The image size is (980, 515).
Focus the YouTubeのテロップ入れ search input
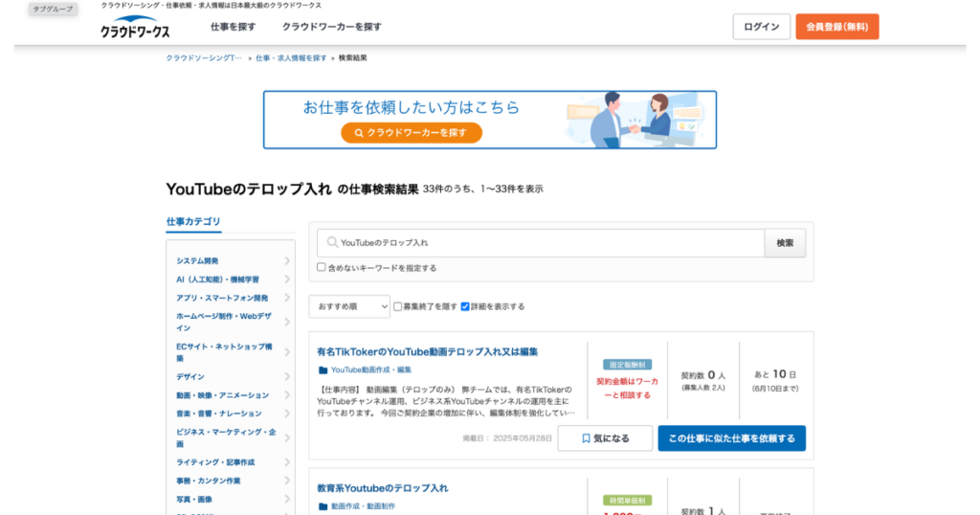tap(541, 243)
